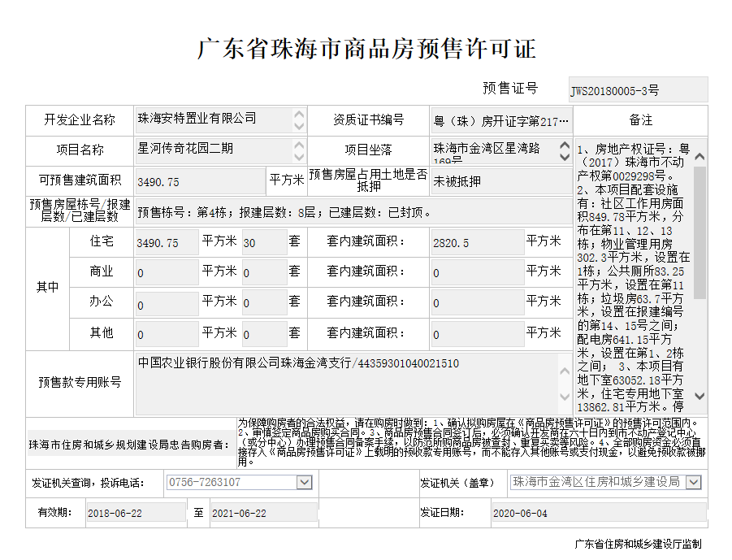The height and width of the screenshot is (560, 732).
Task: Click the 住宅 套内建筑面积 field 2820.5
Action: (x=476, y=242)
